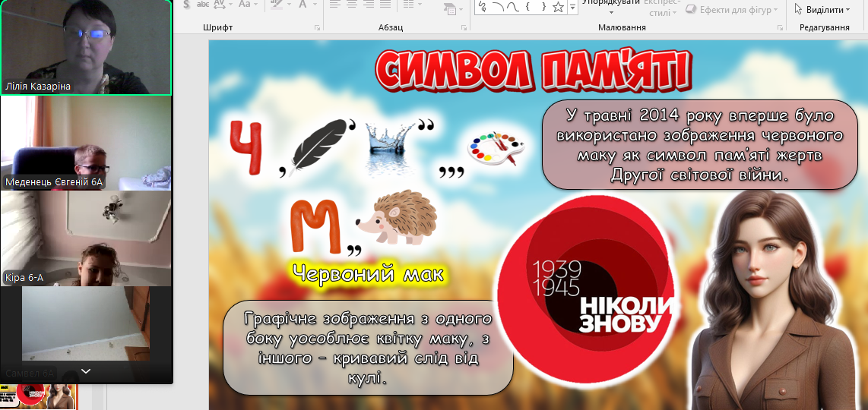Select the scribble freeform shape
This screenshot has width=868, height=410.
483,7
